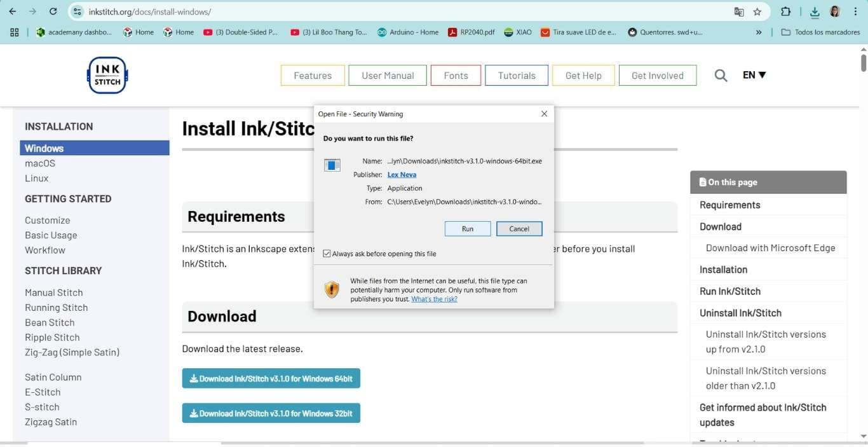Open the Fonts menu
Viewport: 868px width, 447px height.
tap(456, 75)
